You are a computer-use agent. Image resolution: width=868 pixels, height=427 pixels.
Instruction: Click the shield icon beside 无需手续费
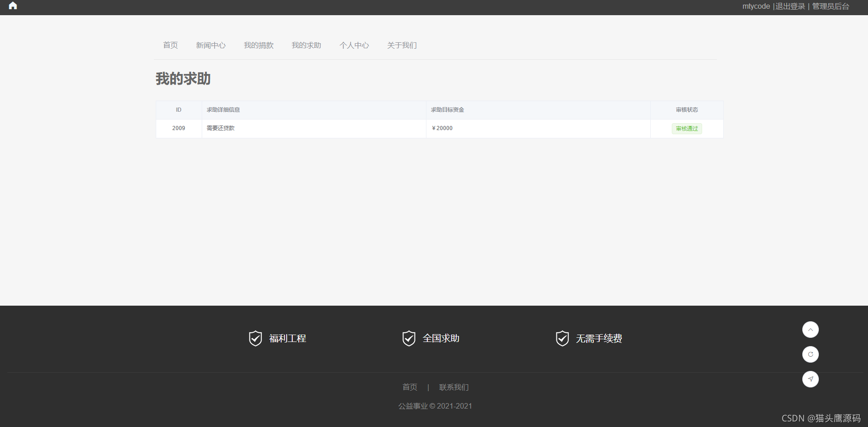click(562, 338)
